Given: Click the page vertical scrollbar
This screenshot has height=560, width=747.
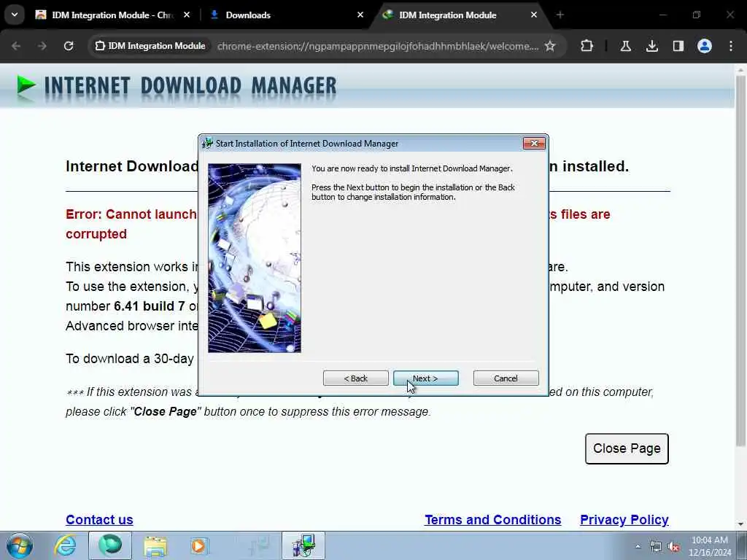Looking at the screenshot, I should coord(740,261).
